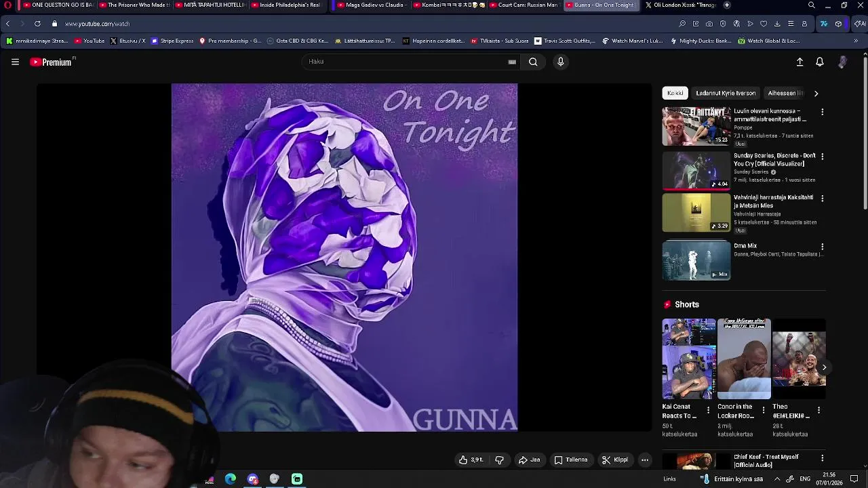Open a new browser tab
Viewport: 868px width, 488px height.
click(727, 5)
